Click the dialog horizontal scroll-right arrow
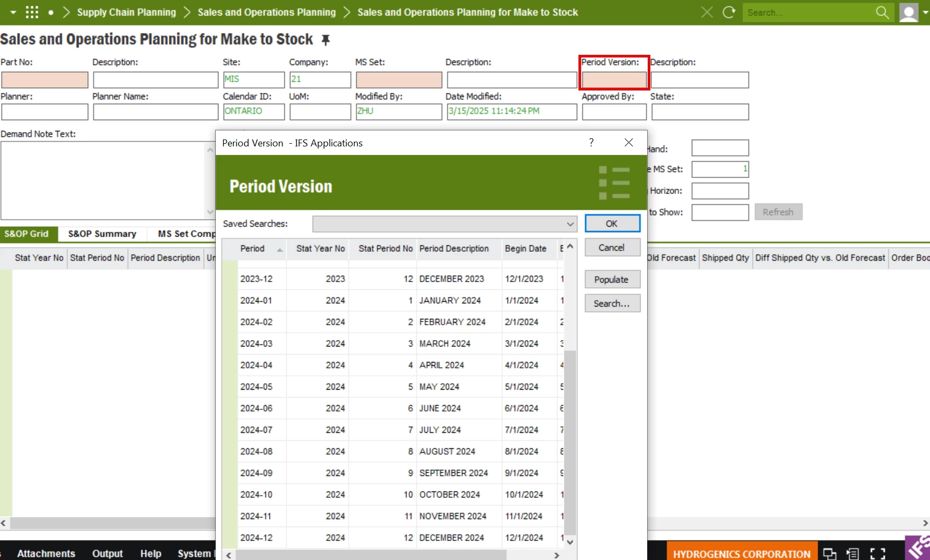 coord(557,555)
